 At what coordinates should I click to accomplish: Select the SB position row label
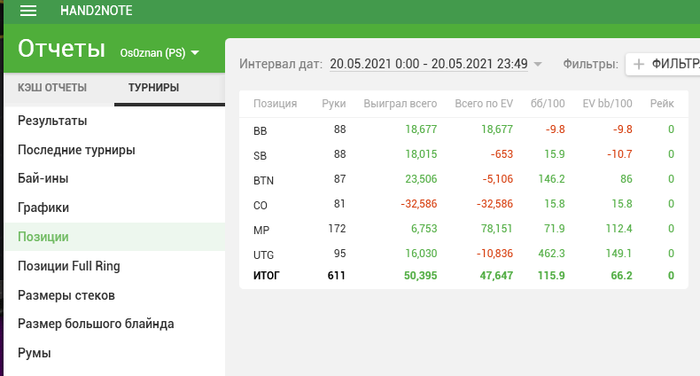260,156
